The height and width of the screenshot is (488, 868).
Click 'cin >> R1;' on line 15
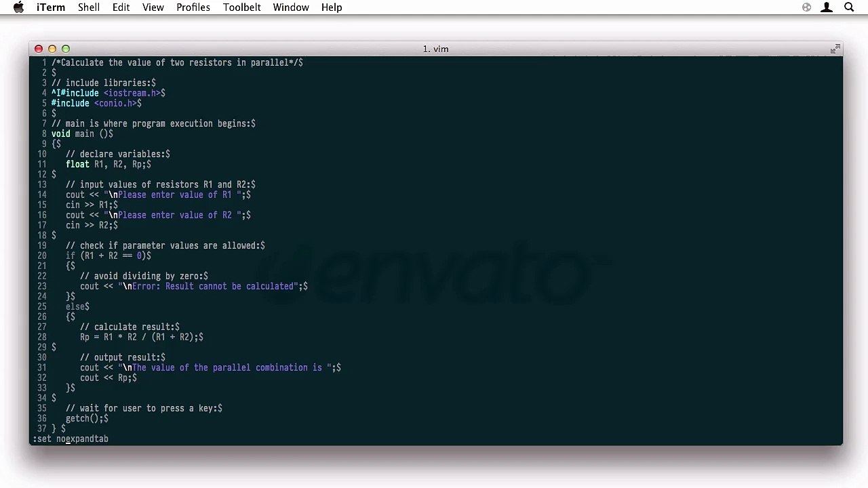(90, 205)
